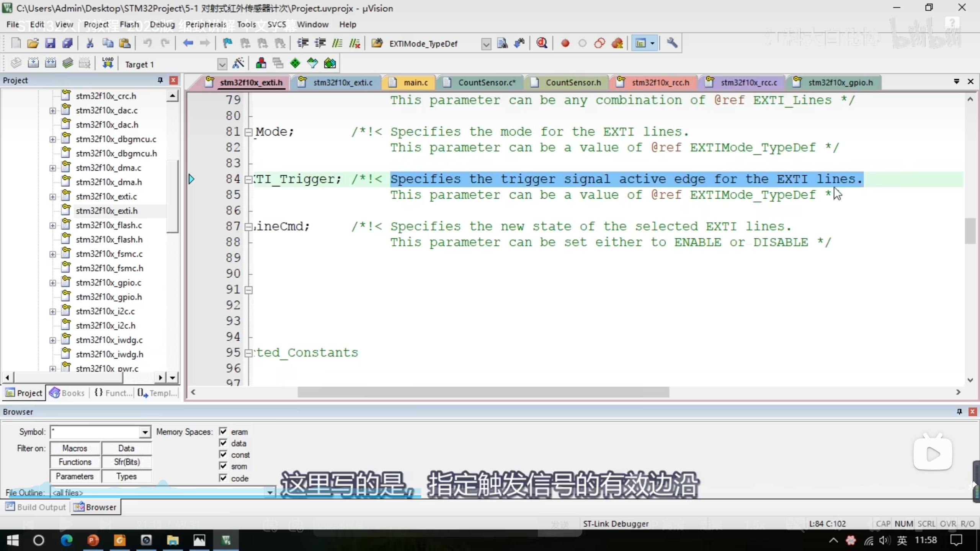
Task: Click the Configuration wrench icon
Action: 672,43
